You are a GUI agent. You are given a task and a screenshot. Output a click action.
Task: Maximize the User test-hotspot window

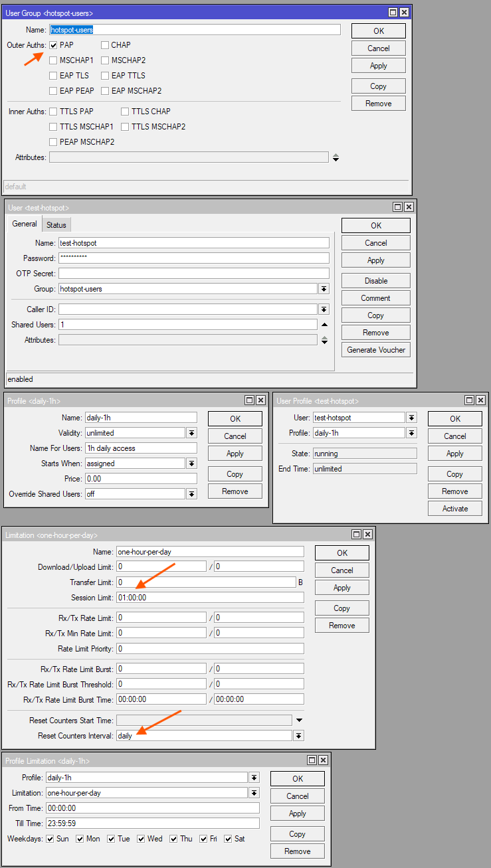398,207
